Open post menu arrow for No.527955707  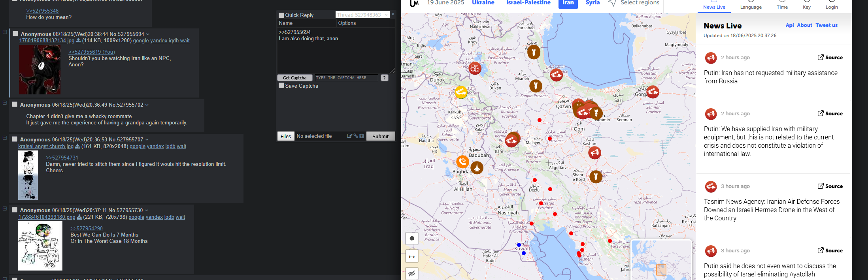(147, 140)
